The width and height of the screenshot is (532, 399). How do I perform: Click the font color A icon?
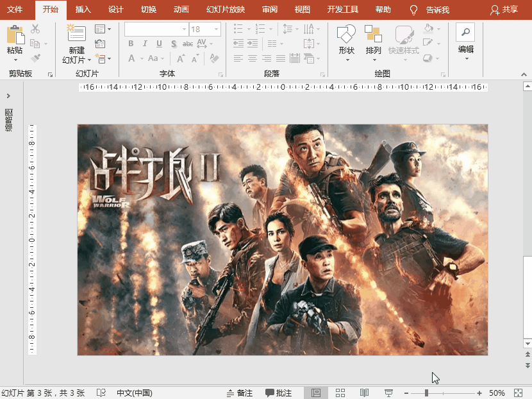[131, 58]
